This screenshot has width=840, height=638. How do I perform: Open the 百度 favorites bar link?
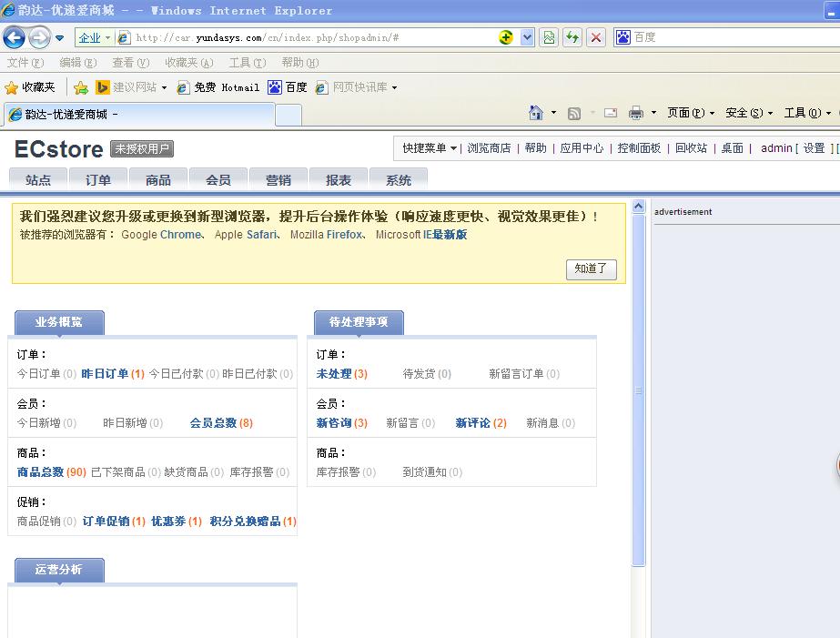click(x=288, y=87)
